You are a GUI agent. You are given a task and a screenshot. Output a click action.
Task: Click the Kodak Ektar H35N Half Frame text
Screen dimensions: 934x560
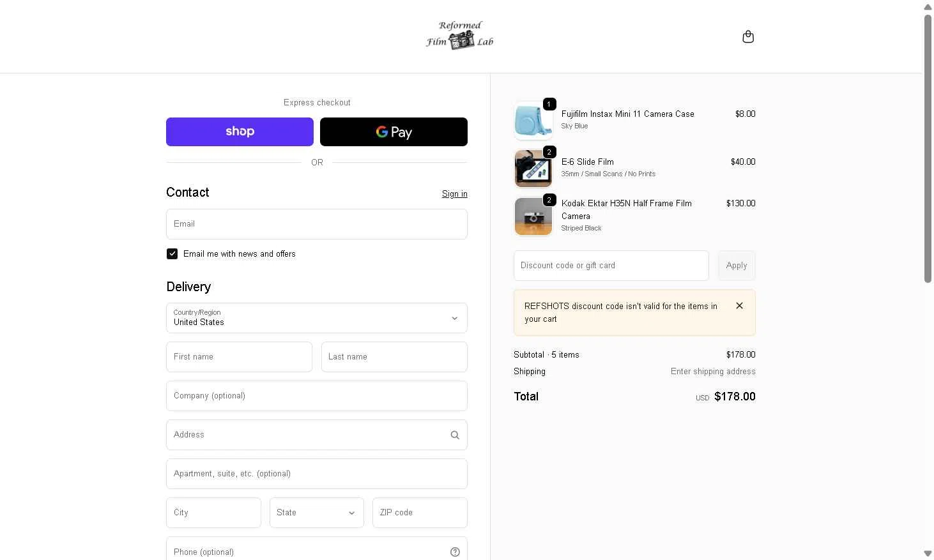pos(626,209)
